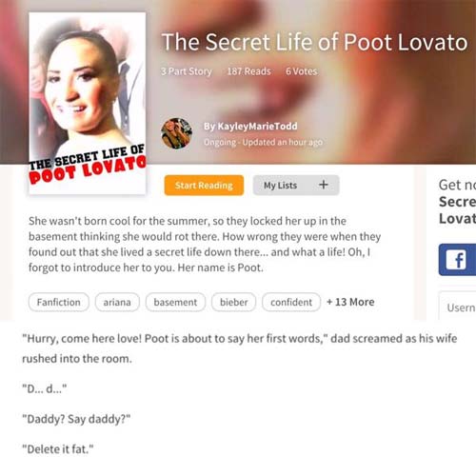Select the bieber tag

coord(234,302)
